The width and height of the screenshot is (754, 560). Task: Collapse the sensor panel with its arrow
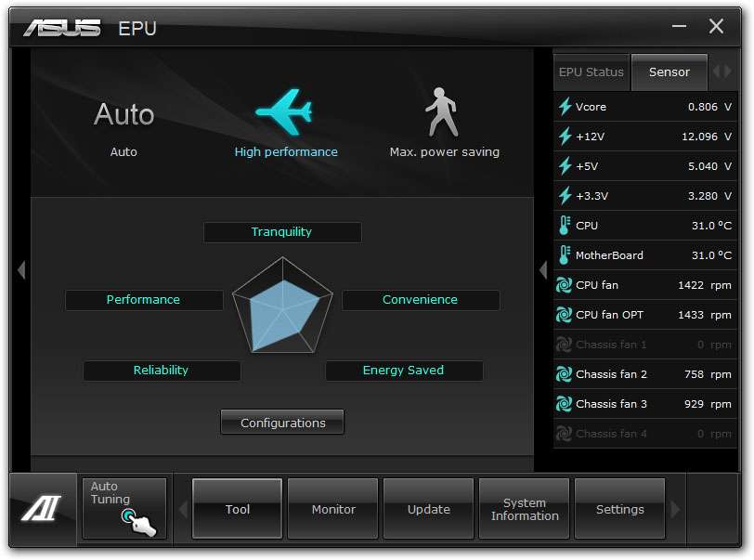pyautogui.click(x=543, y=270)
